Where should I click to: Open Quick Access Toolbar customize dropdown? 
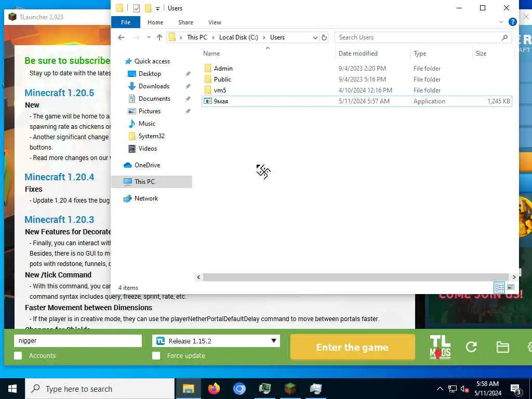tap(157, 8)
